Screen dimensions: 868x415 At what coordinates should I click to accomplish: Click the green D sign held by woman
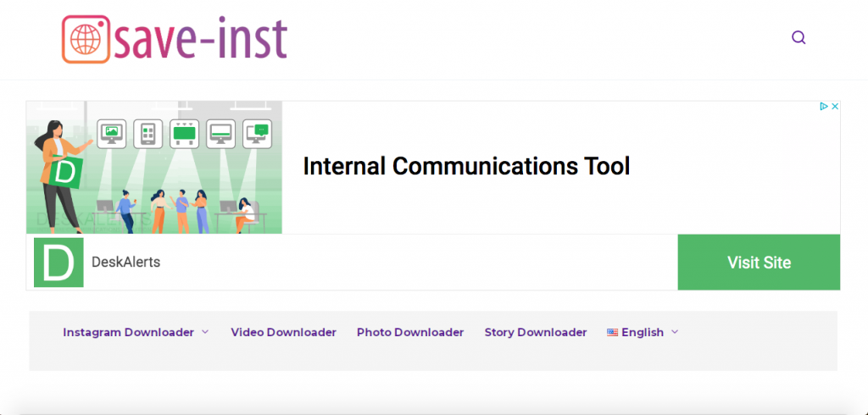tap(66, 171)
